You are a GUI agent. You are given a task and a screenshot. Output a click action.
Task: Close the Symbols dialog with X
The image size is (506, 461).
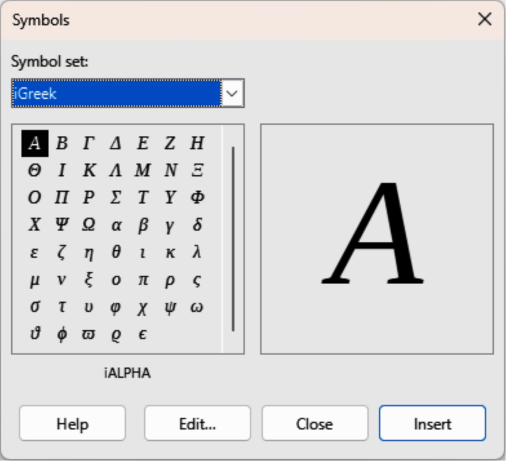pyautogui.click(x=484, y=19)
